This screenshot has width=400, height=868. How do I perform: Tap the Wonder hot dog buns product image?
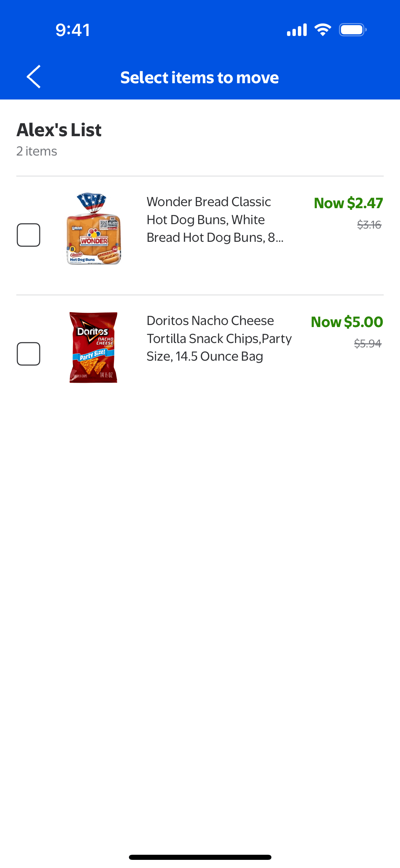point(94,229)
